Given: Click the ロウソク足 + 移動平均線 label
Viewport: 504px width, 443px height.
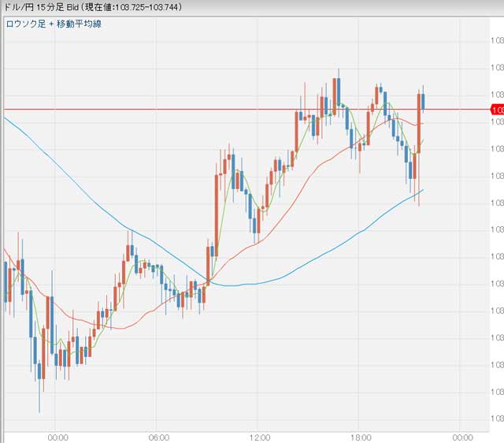Looking at the screenshot, I should [x=54, y=24].
